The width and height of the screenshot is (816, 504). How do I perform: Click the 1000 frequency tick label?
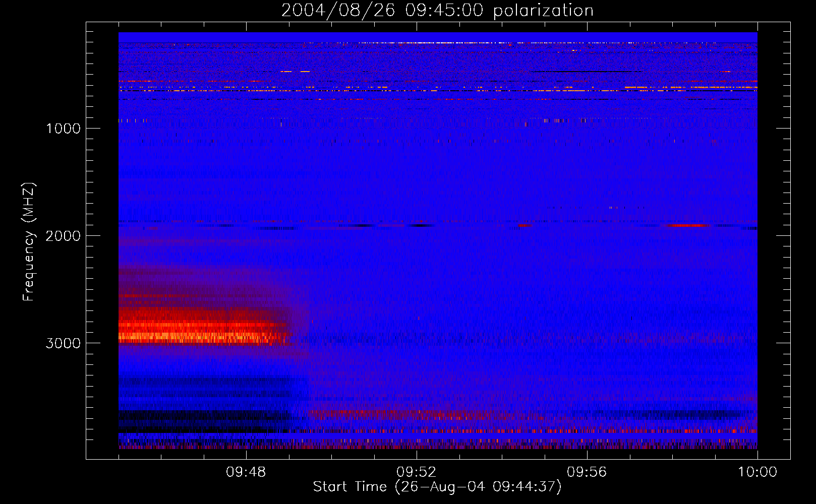[x=63, y=129]
